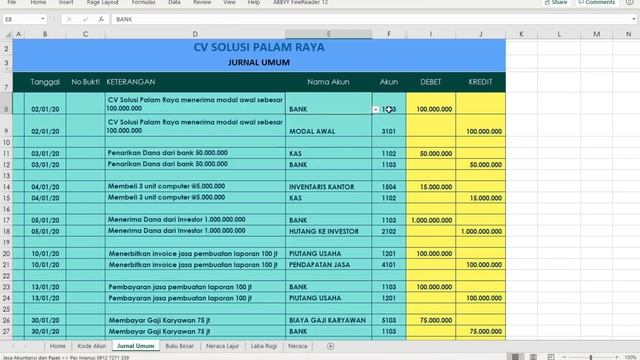640x360 pixels.
Task: Click the BIAYA GAJI KARYAWAN cell
Action: coord(329,320)
